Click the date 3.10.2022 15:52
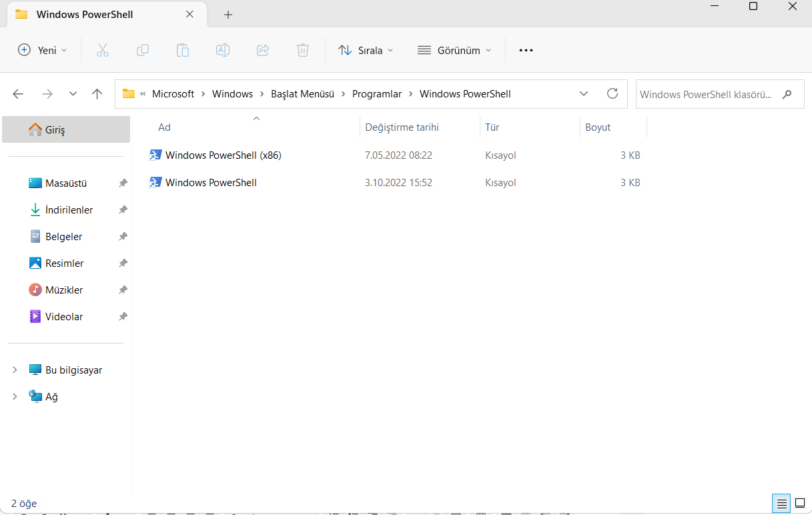Viewport: 812px width, 515px height. pos(398,182)
